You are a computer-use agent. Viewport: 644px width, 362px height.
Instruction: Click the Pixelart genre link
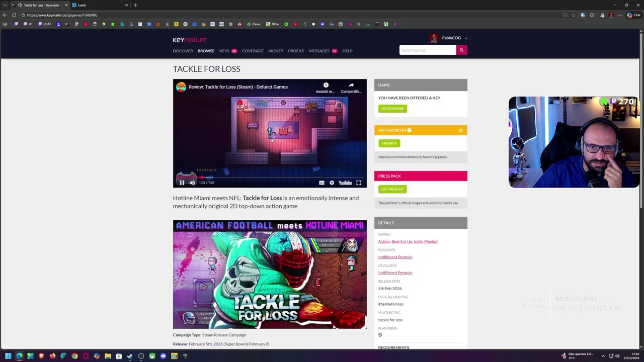point(431,241)
